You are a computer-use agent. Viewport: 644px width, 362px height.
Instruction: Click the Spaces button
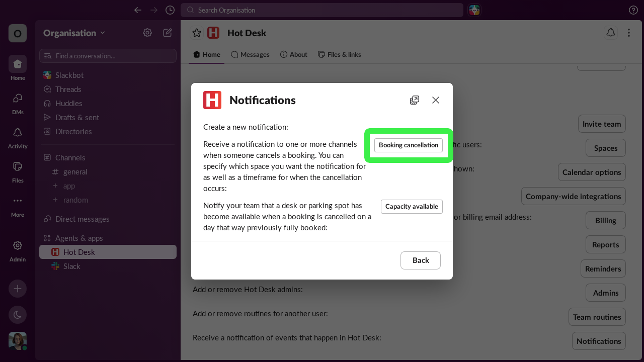pos(606,148)
